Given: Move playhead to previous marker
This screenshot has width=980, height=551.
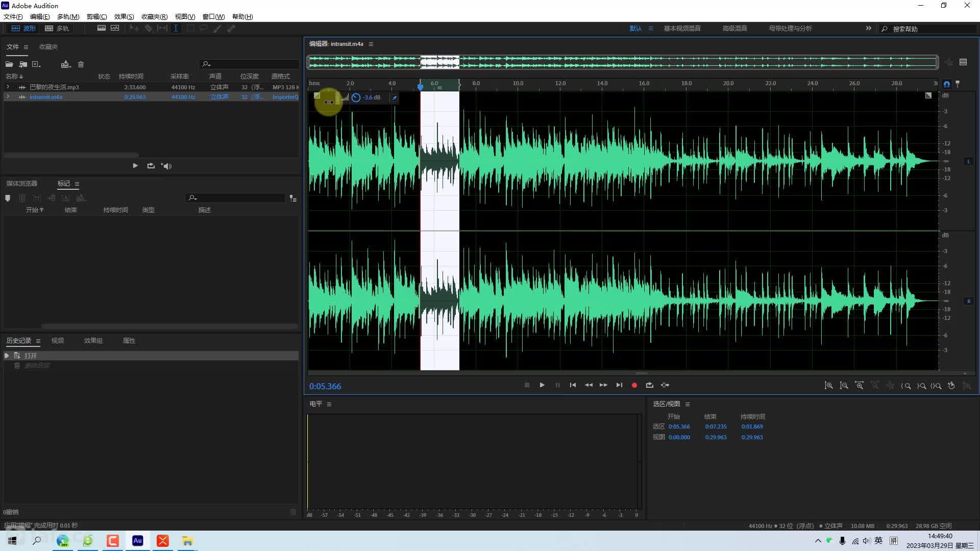Looking at the screenshot, I should 573,385.
